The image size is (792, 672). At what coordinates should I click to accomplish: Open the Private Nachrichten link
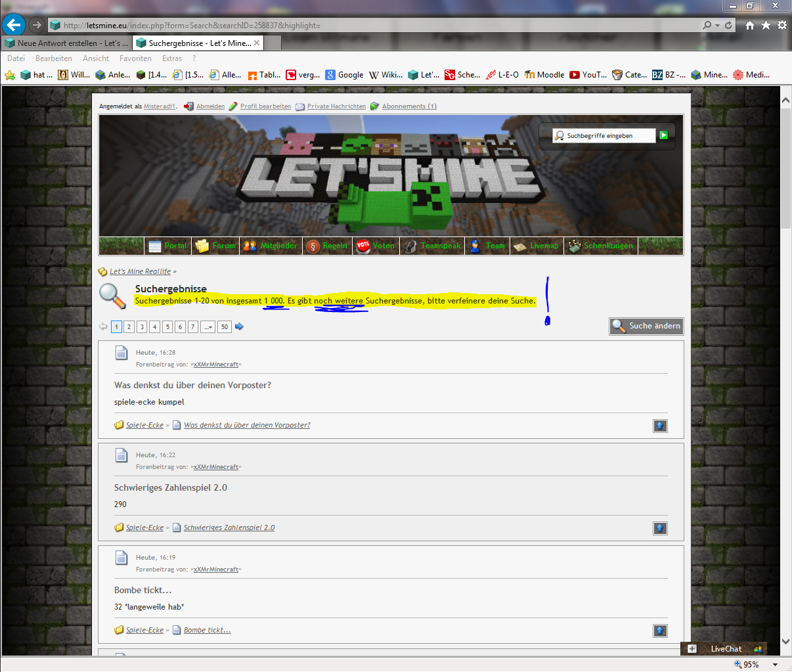tap(336, 106)
